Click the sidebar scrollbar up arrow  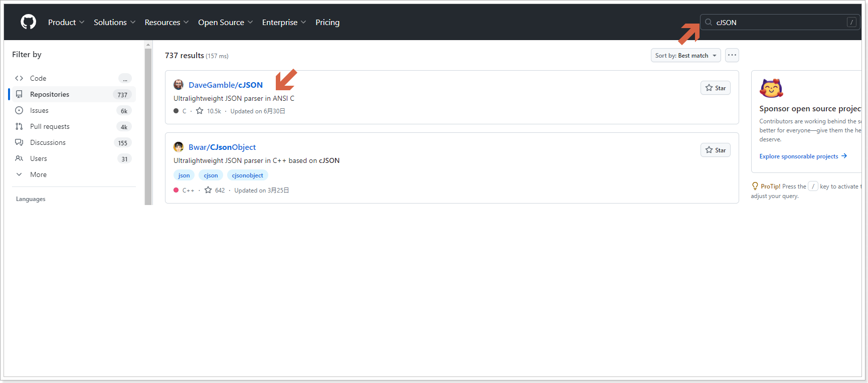coord(148,45)
